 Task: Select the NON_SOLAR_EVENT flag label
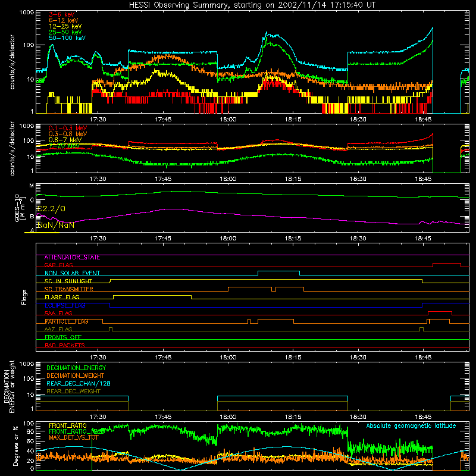click(72, 273)
